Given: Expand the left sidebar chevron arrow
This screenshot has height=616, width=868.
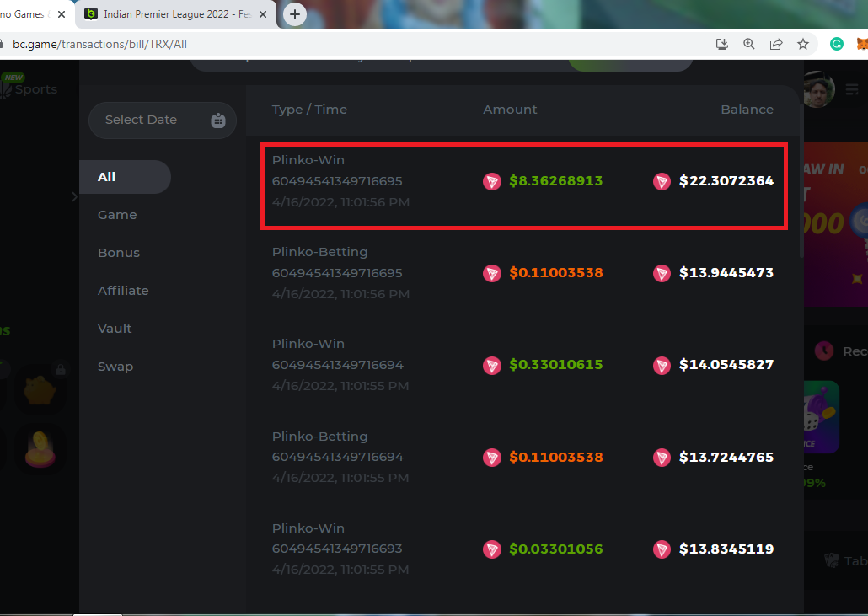Looking at the screenshot, I should pyautogui.click(x=74, y=196).
